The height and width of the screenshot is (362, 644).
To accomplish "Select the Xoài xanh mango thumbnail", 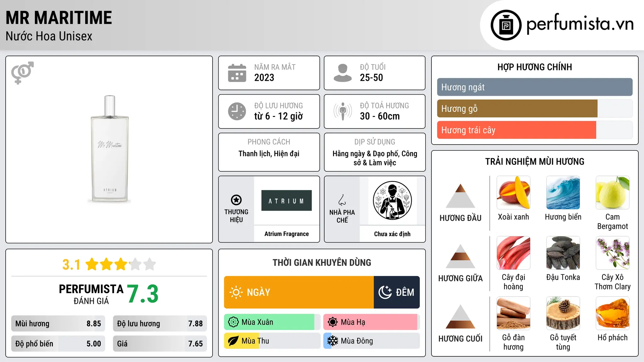I will click(x=514, y=193).
